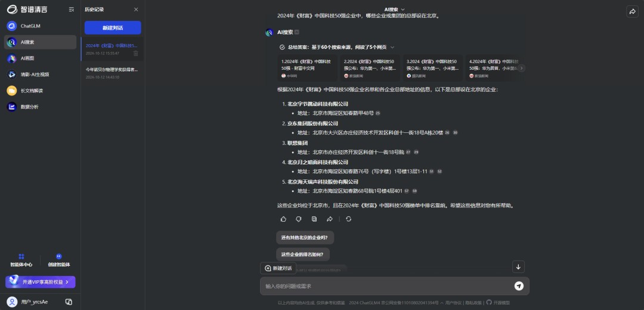Click company name 联想集团
The height and width of the screenshot is (310, 644).
[298, 143]
